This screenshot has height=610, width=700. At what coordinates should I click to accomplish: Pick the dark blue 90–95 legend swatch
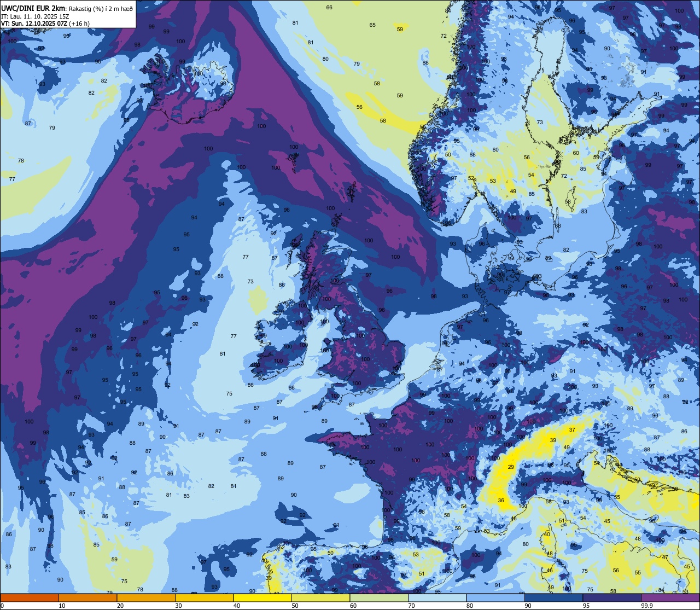[x=553, y=597]
